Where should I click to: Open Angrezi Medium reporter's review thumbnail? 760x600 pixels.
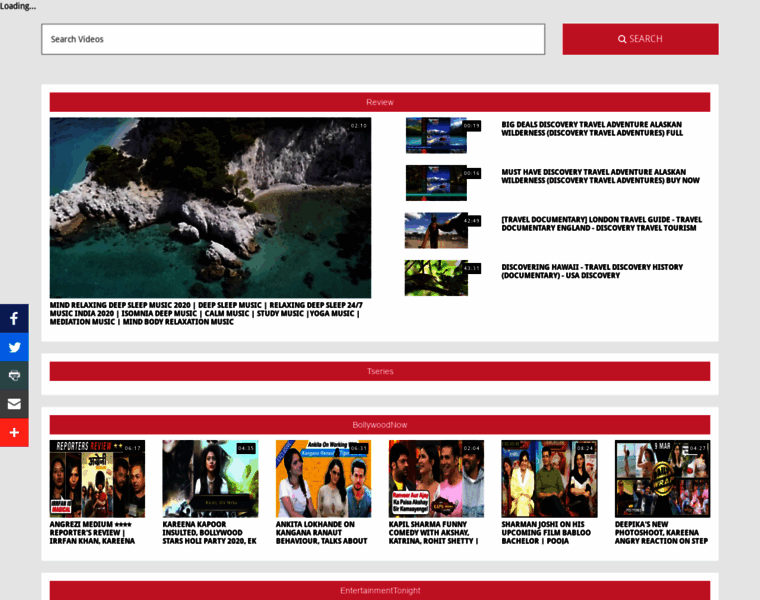(97, 479)
